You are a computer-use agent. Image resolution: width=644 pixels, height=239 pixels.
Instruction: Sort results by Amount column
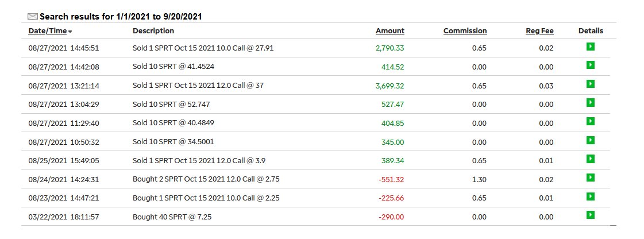390,31
